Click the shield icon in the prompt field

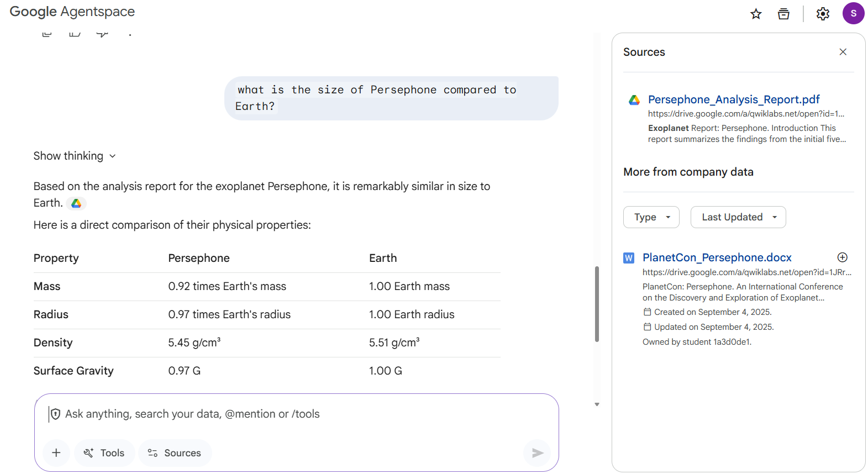[55, 414]
